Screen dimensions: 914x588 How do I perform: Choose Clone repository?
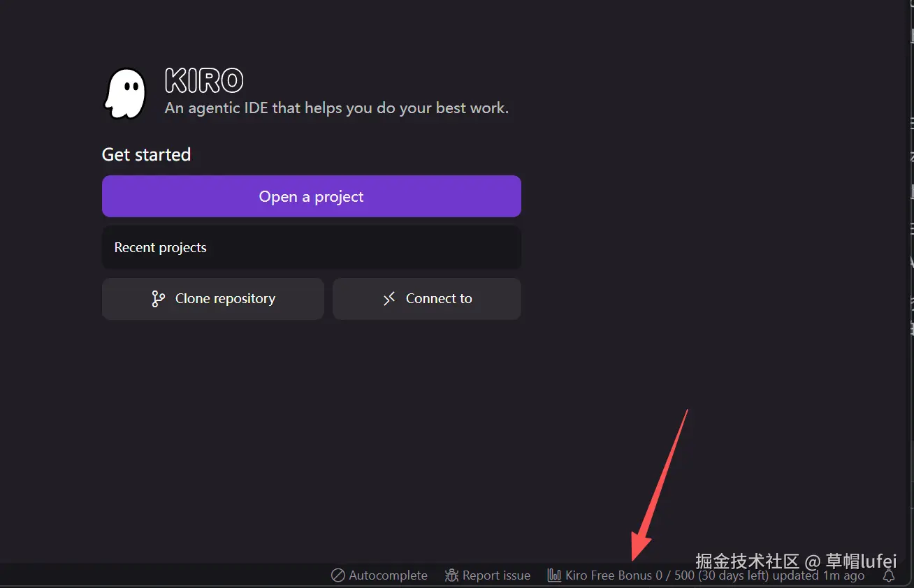pos(213,299)
